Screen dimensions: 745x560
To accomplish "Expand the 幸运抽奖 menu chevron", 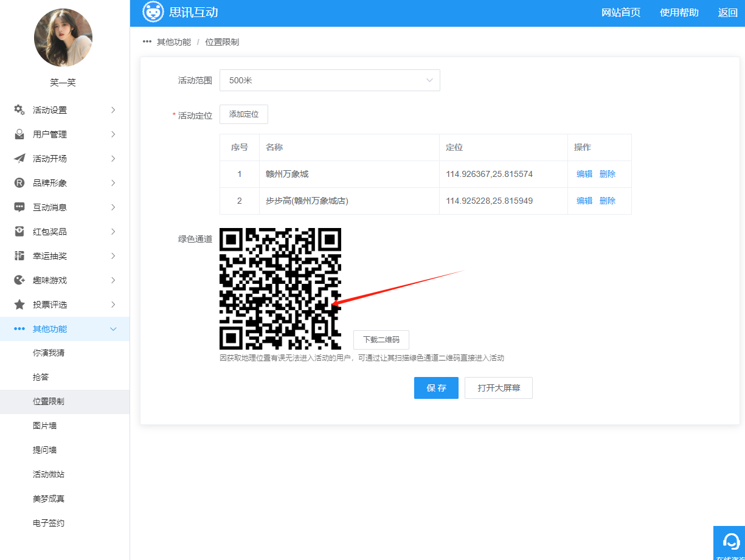I will coord(113,256).
